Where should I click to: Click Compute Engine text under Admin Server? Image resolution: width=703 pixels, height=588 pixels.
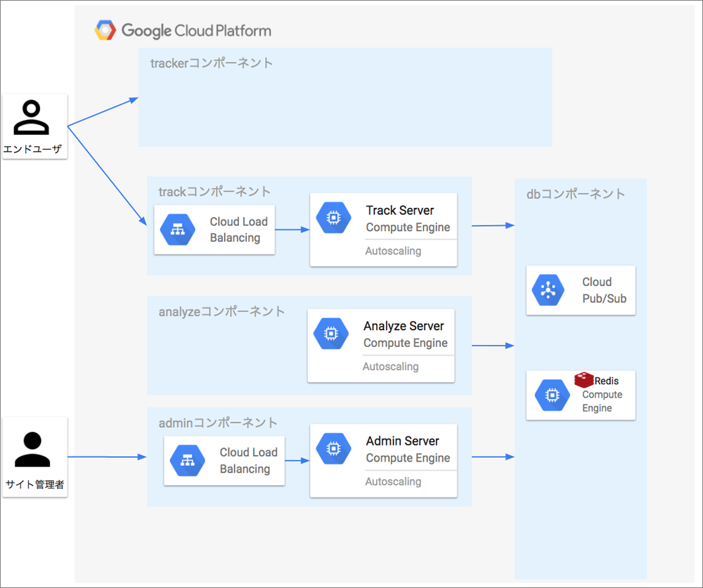[408, 458]
